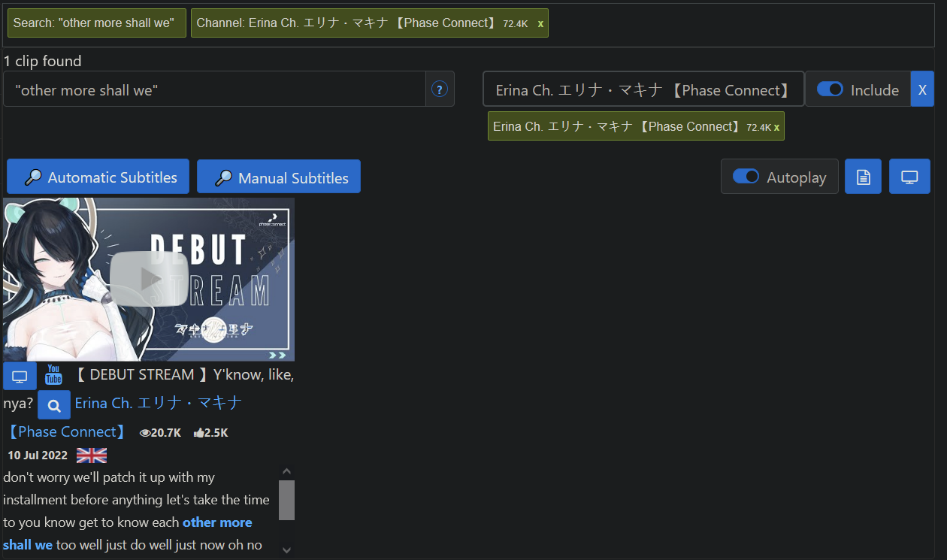Click the "1 clip found" result text
The width and height of the screenshot is (947, 560).
pos(43,61)
